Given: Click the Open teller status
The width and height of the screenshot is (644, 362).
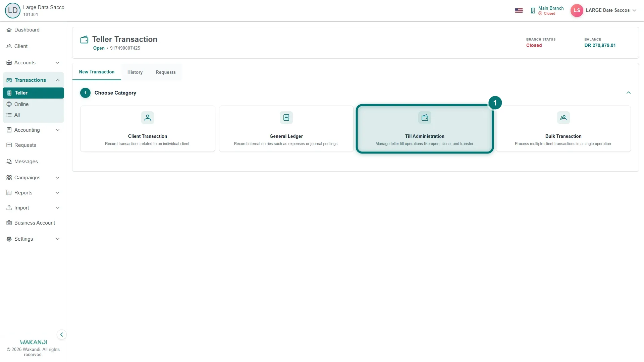Looking at the screenshot, I should point(99,48).
